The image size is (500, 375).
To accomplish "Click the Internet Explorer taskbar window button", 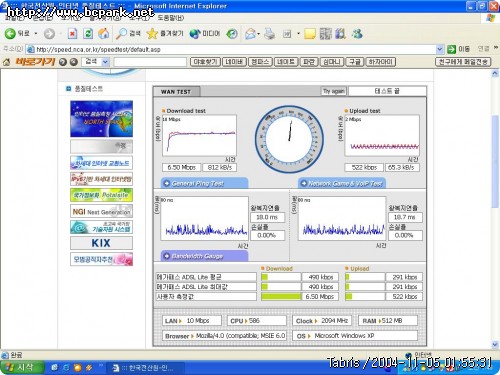I will (x=146, y=368).
